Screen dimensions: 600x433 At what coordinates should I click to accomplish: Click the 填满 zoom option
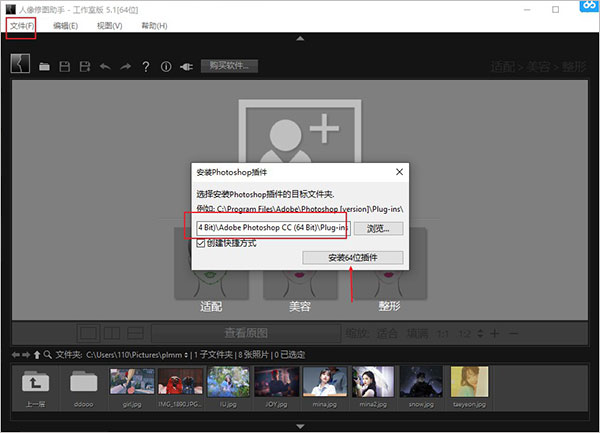point(417,334)
